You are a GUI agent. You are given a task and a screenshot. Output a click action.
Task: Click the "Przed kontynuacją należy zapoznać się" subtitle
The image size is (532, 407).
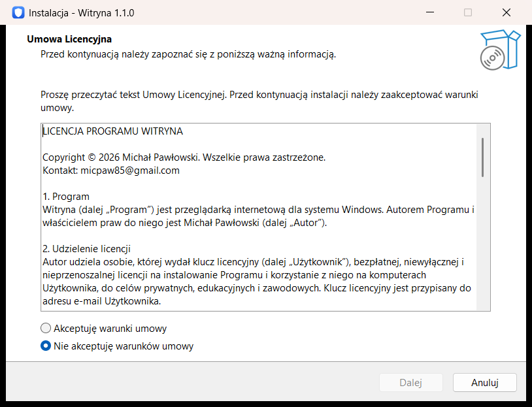tap(188, 54)
